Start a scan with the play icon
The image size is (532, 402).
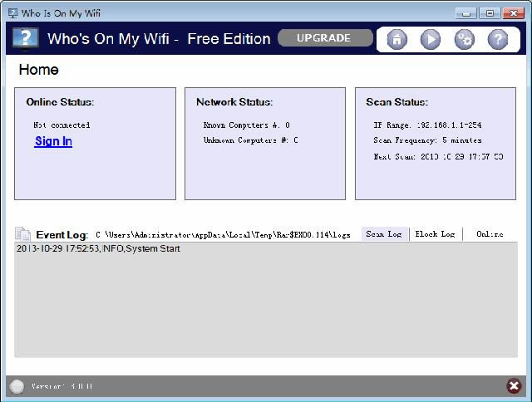coord(431,40)
